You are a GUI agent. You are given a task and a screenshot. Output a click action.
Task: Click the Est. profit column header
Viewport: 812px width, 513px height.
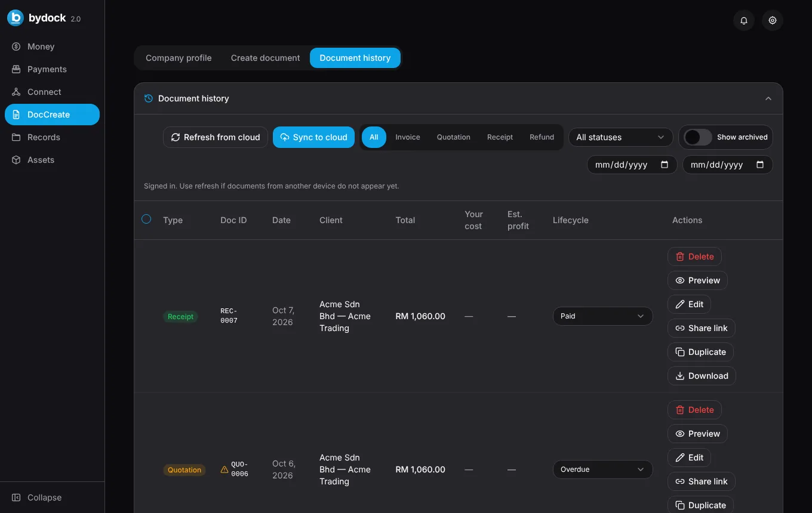click(518, 220)
